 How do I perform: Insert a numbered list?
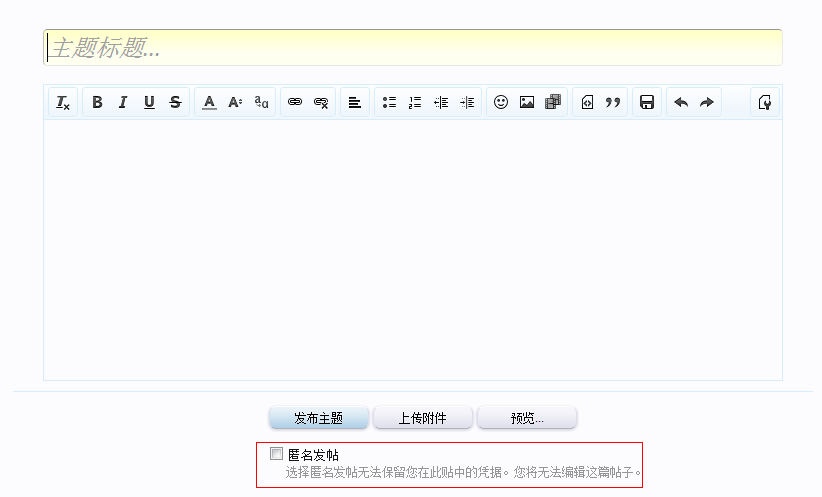tap(415, 102)
